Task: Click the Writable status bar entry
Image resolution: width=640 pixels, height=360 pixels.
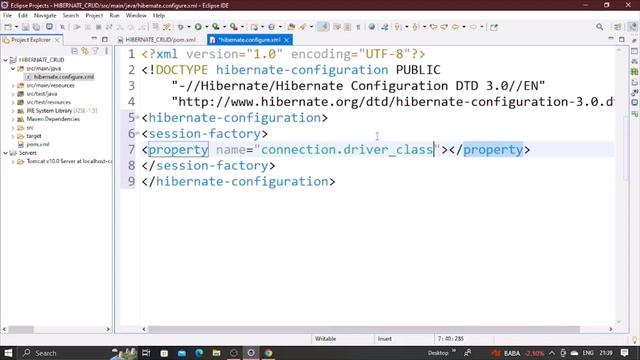Action: (325, 339)
